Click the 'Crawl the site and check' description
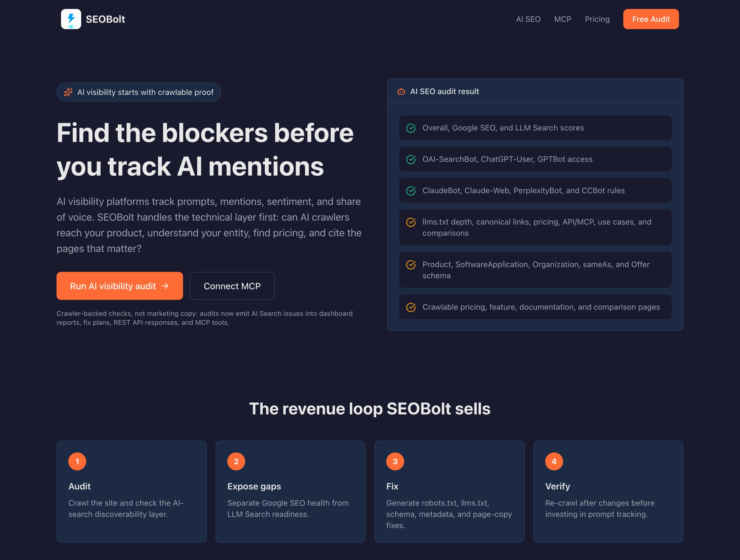 point(126,508)
